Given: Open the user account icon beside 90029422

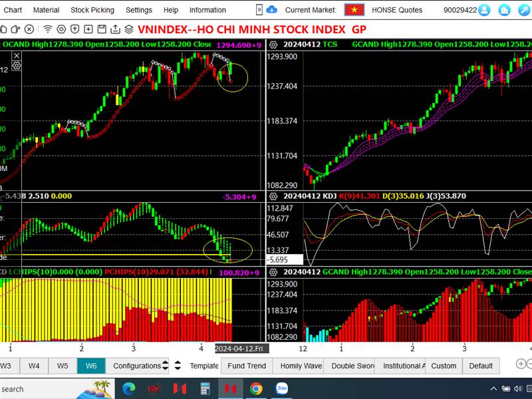Looking at the screenshot, I should (x=485, y=9).
